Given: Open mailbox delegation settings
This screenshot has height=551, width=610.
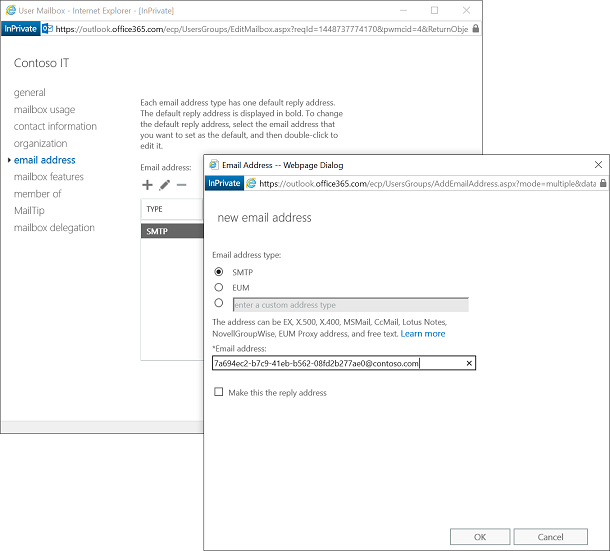Looking at the screenshot, I should point(54,228).
